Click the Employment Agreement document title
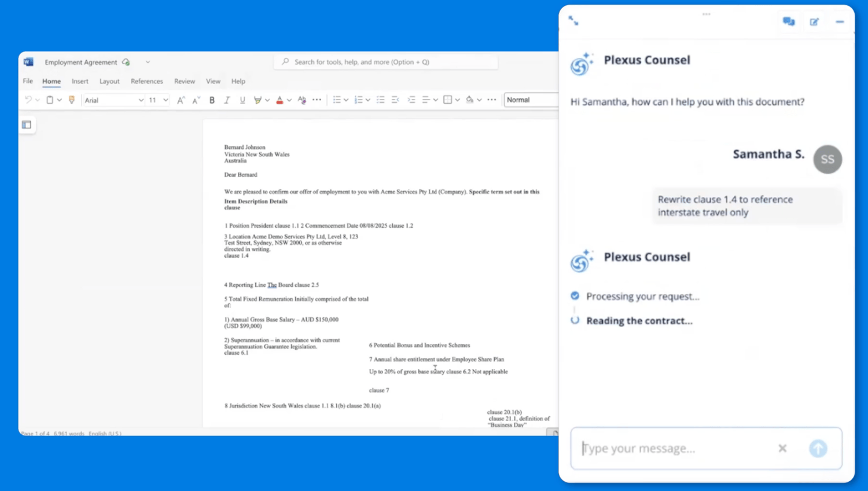 point(80,62)
